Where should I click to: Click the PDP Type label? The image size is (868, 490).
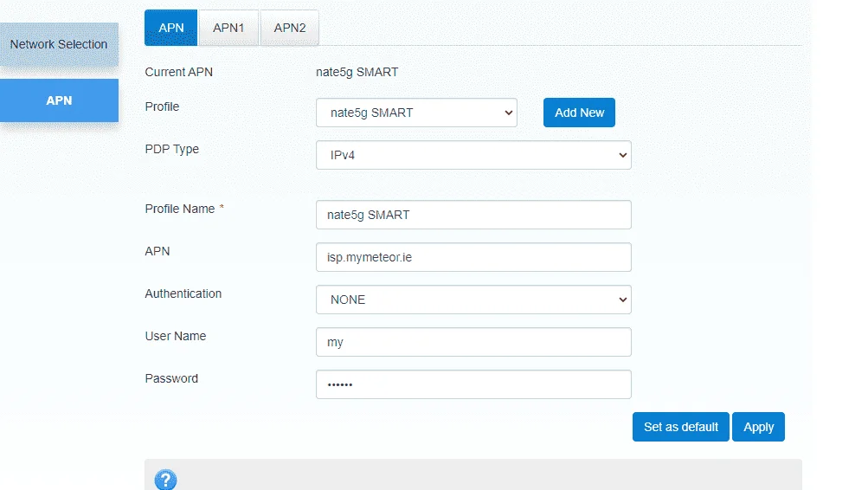coord(171,150)
